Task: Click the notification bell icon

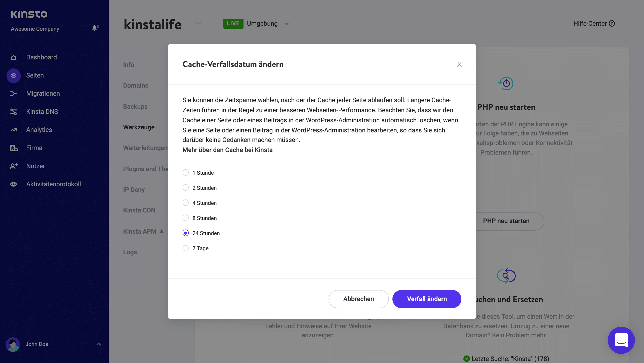Action: click(95, 28)
